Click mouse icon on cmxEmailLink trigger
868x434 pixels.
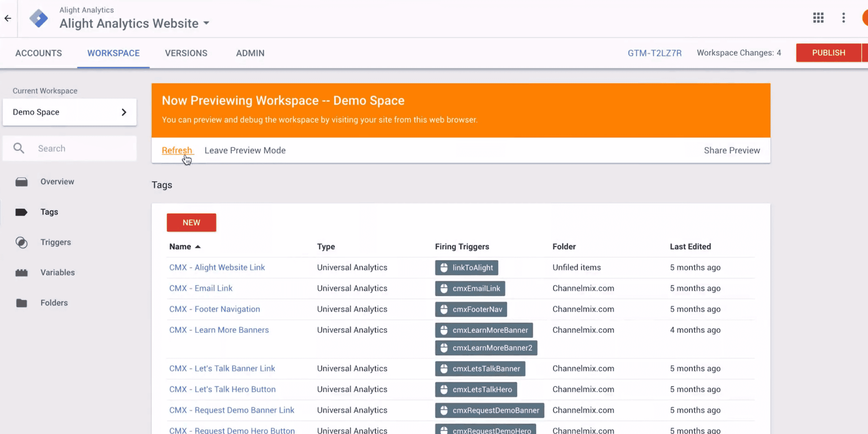[444, 289]
